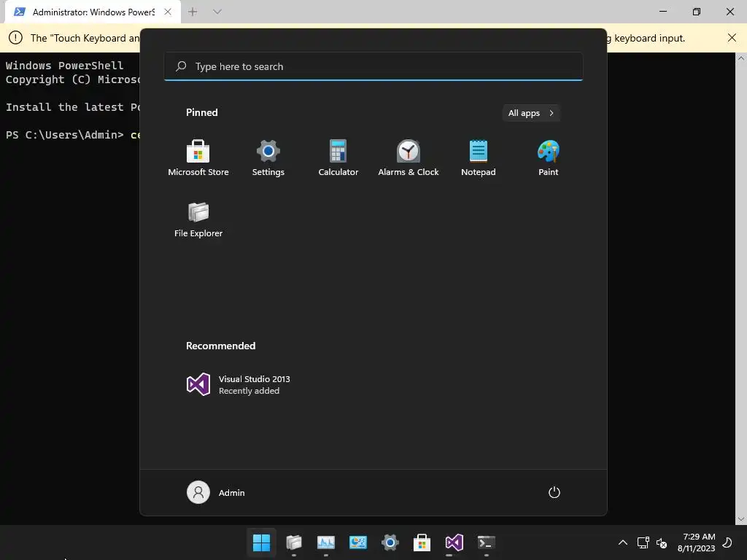Open Microsoft Store from pinned apps
This screenshot has width=747, height=560.
(198, 158)
